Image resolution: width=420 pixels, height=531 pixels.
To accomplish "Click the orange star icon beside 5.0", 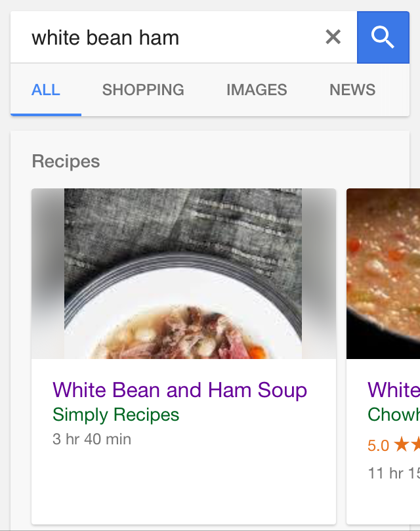I will pos(402,445).
